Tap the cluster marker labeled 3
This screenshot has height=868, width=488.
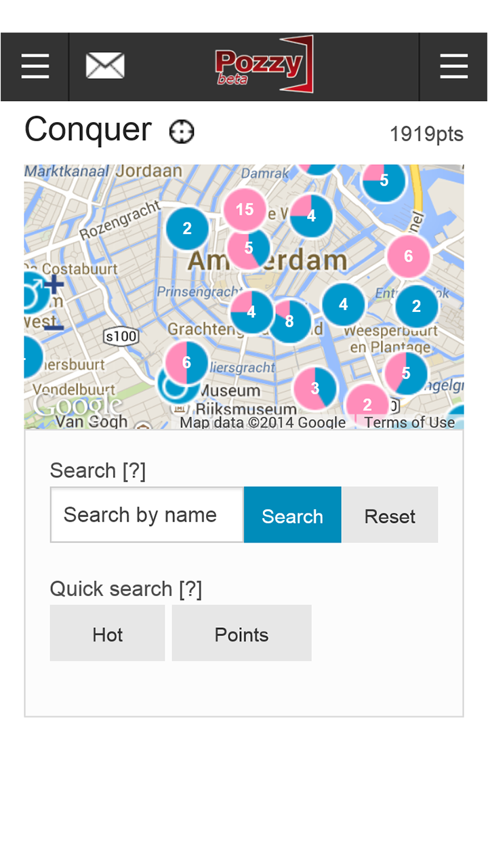click(x=315, y=389)
